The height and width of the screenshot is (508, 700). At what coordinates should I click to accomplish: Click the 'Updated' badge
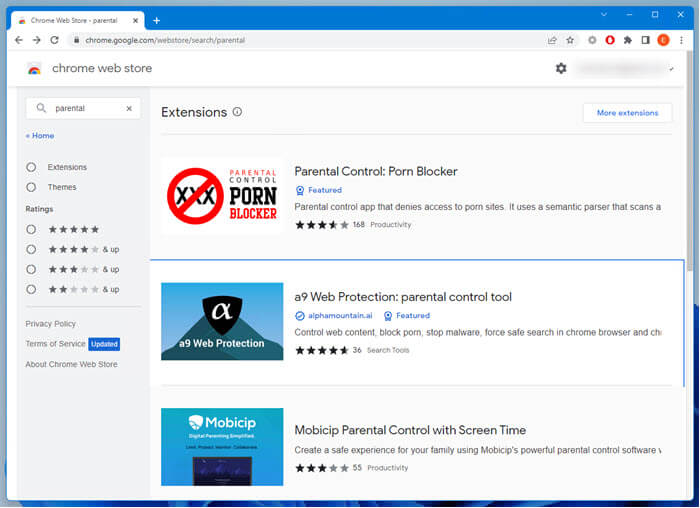point(104,344)
